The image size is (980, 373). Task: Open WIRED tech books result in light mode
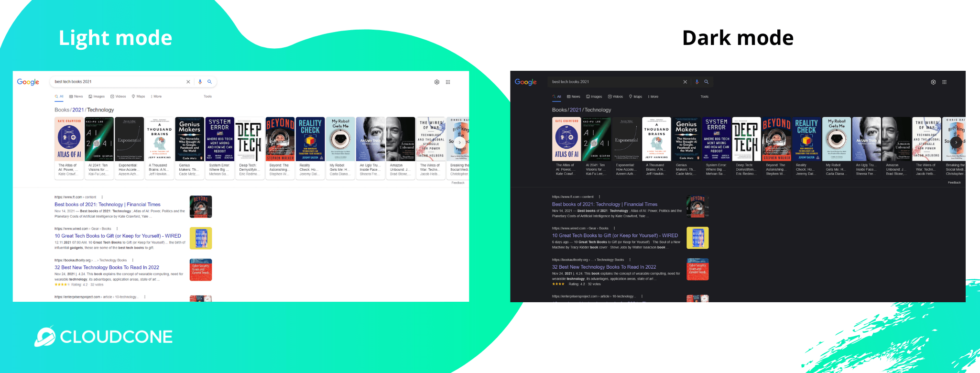tap(118, 236)
